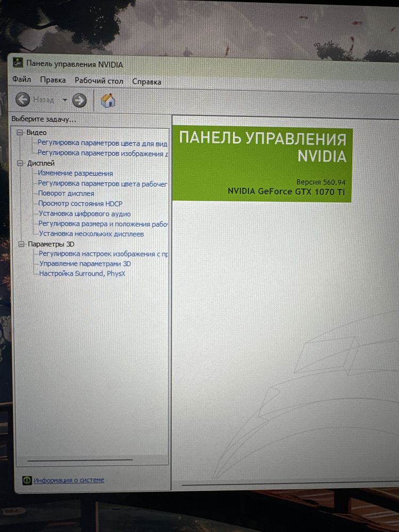The width and height of the screenshot is (399, 532).
Task: Click the Видео category label
Action: click(x=36, y=132)
